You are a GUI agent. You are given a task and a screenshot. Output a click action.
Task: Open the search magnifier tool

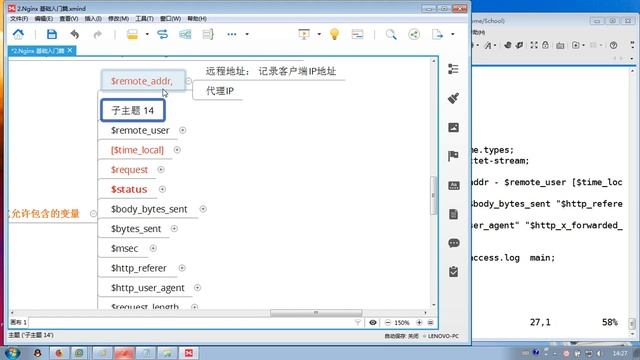[391, 34]
